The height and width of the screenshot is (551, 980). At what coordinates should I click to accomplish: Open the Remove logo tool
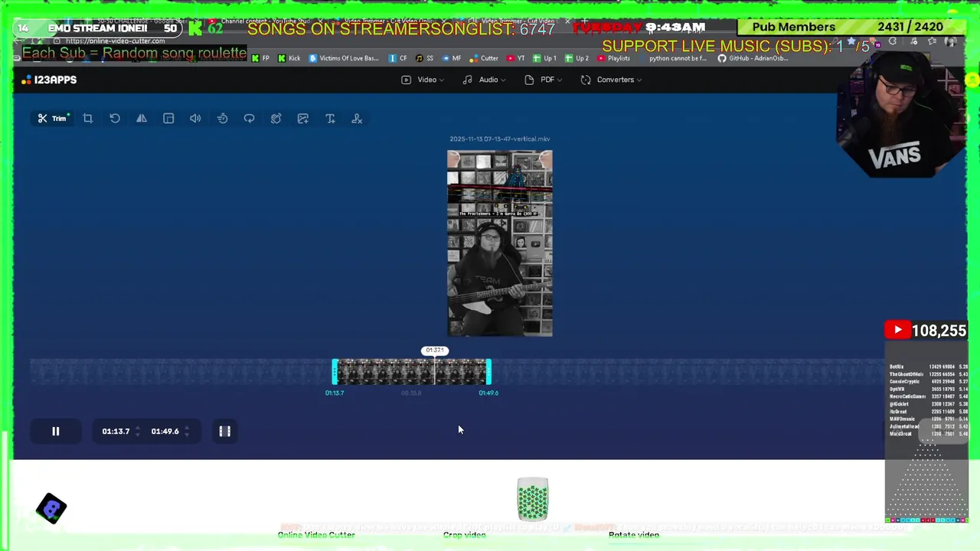pyautogui.click(x=357, y=119)
